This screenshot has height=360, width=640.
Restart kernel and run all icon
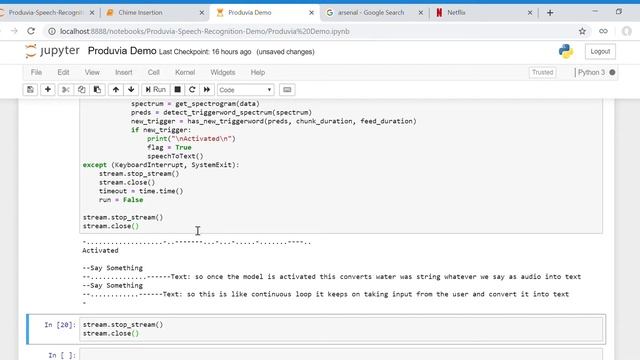click(207, 90)
